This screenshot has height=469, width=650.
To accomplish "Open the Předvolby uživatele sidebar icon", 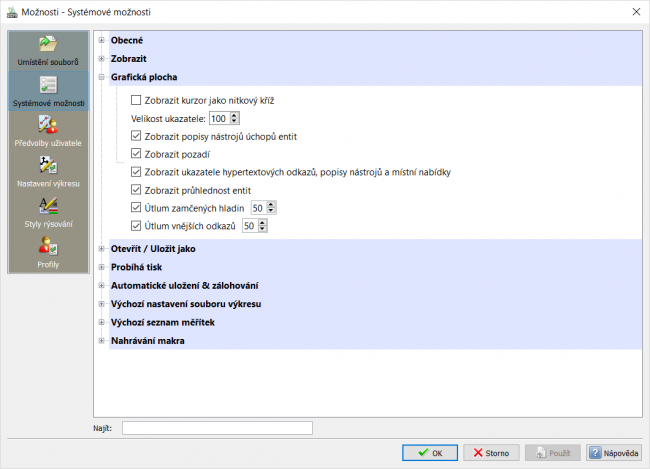I will 48,124.
